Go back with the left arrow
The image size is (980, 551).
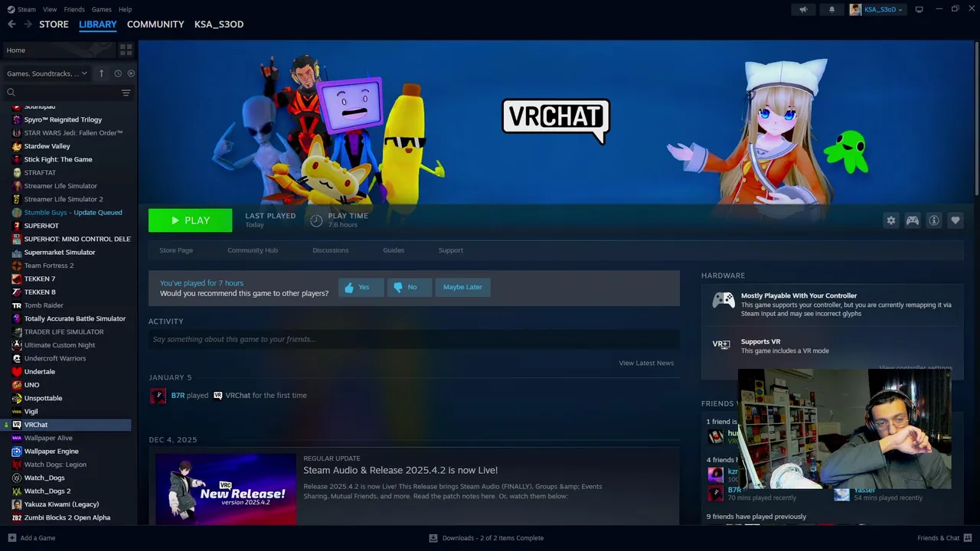[x=11, y=24]
